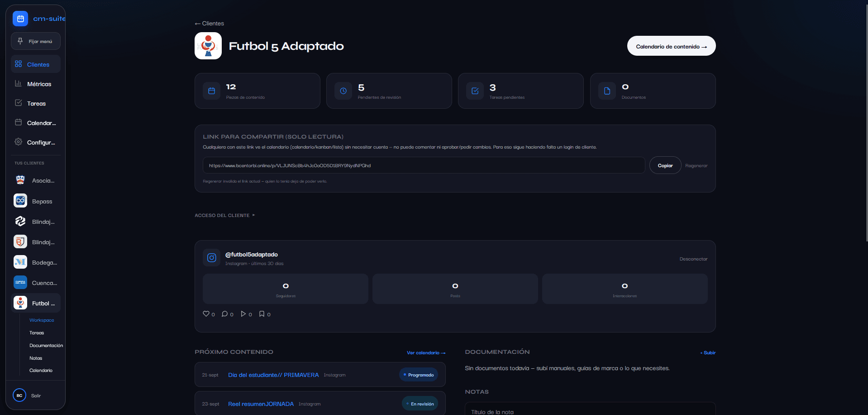Viewport: 868px width, 415px height.
Task: Open the Configuración gear menu item
Action: [x=36, y=142]
